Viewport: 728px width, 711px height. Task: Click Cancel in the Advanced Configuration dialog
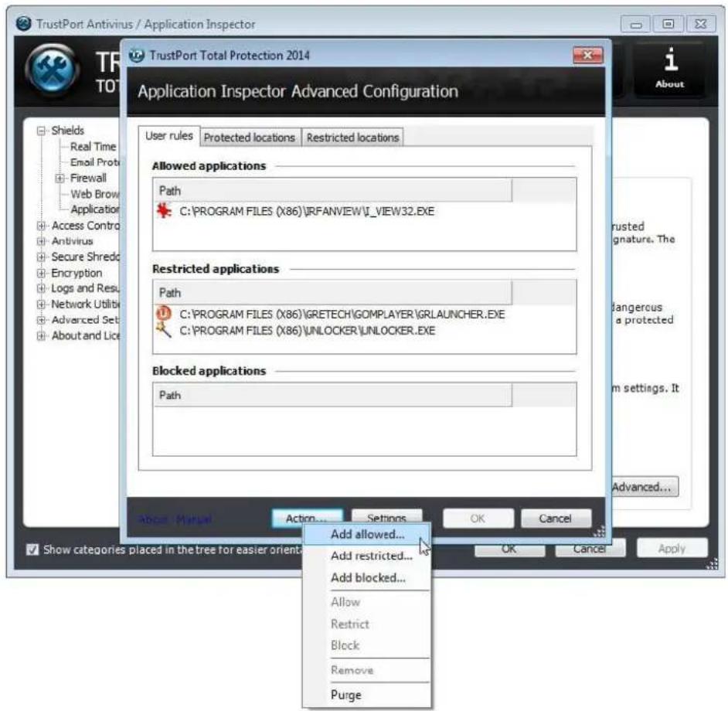click(556, 519)
